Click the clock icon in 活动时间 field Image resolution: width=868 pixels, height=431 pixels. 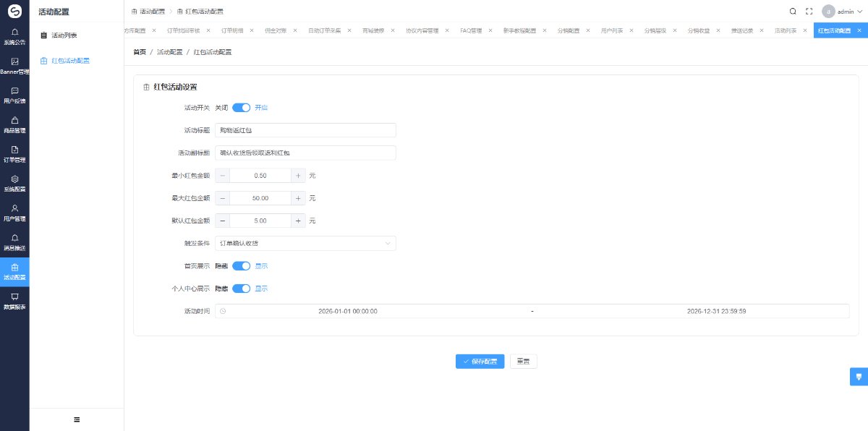coord(223,311)
